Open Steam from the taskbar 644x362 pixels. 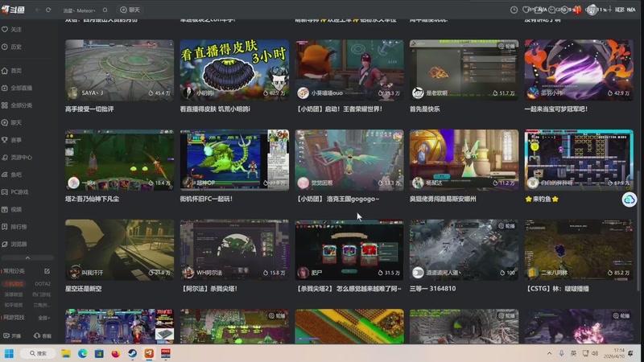point(132,353)
